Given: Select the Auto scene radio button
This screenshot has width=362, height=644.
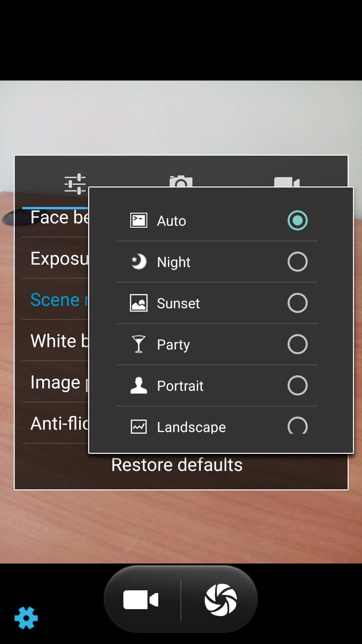Looking at the screenshot, I should pos(298,220).
